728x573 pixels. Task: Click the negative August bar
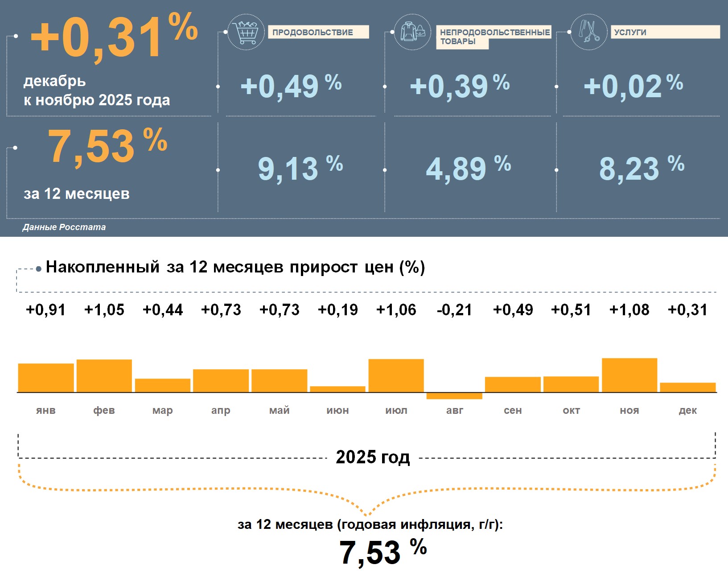click(x=454, y=396)
